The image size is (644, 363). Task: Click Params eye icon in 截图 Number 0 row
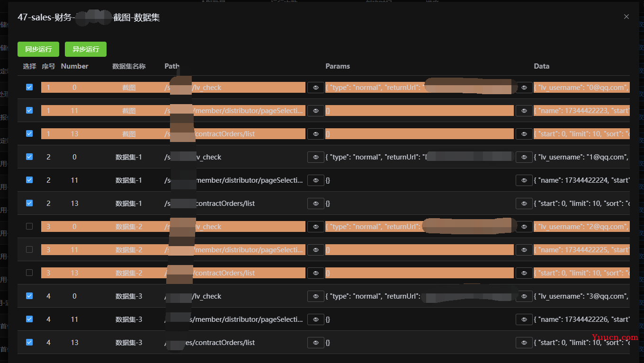[x=524, y=88]
